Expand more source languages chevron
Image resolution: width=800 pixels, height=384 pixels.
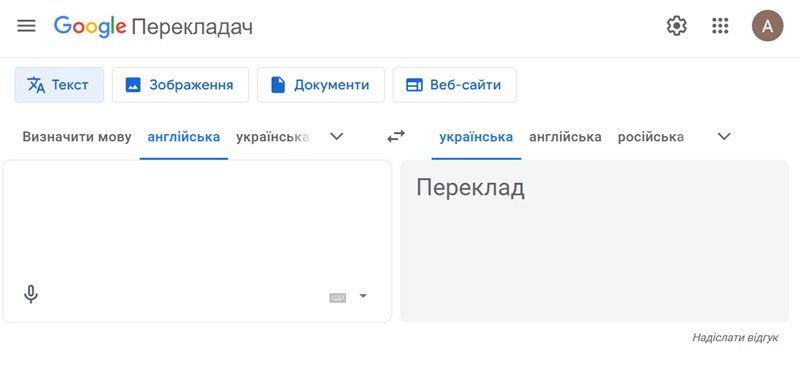point(337,137)
